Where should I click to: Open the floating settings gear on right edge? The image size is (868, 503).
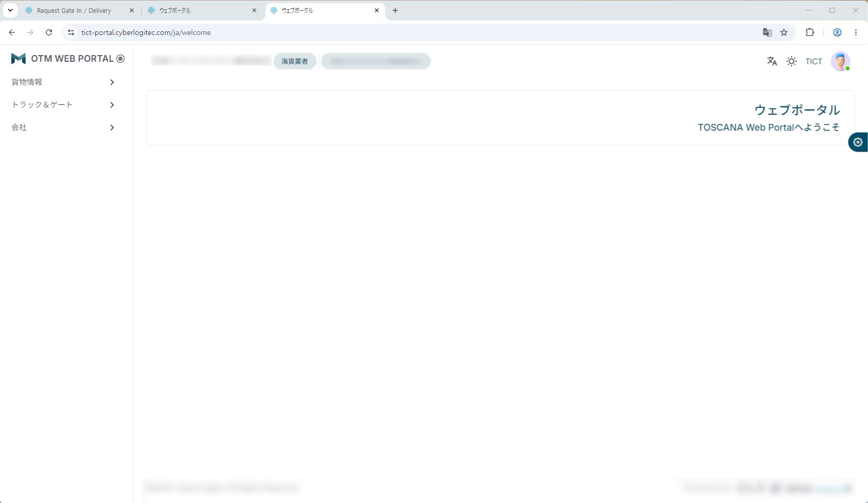point(858,142)
